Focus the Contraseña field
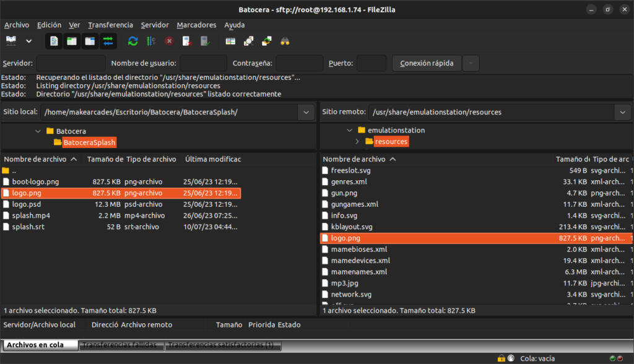Image resolution: width=634 pixels, height=364 pixels. tap(299, 63)
